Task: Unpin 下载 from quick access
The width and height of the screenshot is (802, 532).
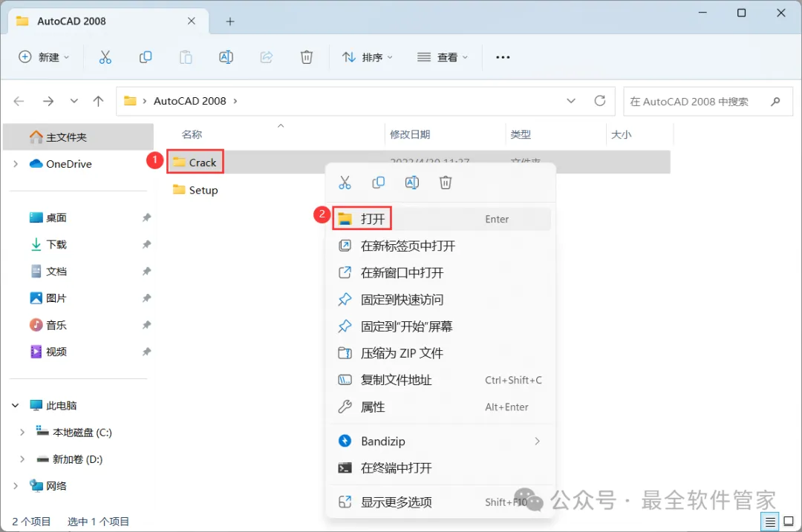Action: point(146,244)
